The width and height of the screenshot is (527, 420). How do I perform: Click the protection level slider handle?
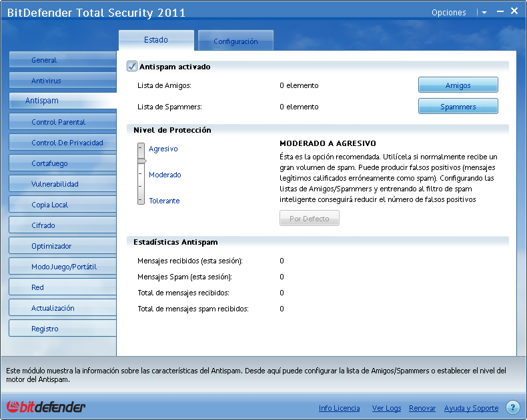click(x=141, y=161)
